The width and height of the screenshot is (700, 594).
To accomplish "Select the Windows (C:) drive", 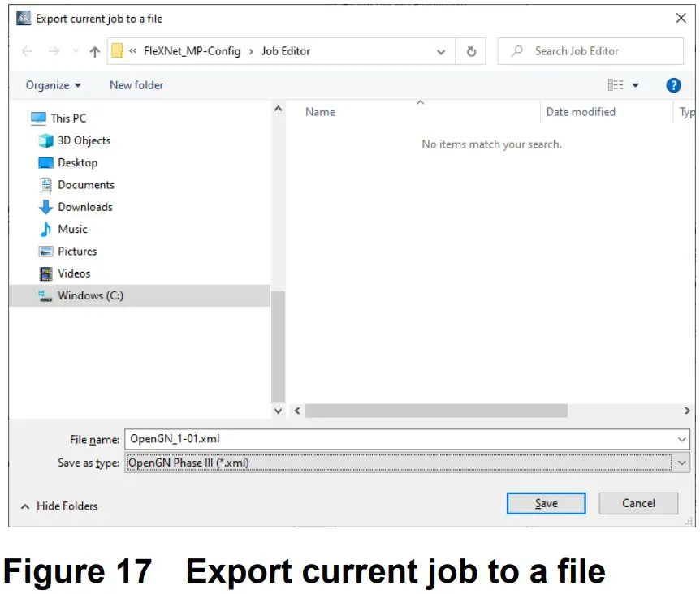I will 140,295.
